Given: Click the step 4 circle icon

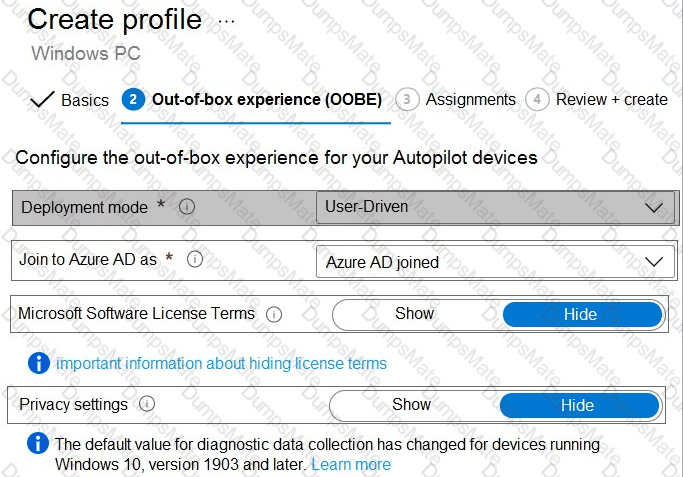Looking at the screenshot, I should (x=537, y=100).
